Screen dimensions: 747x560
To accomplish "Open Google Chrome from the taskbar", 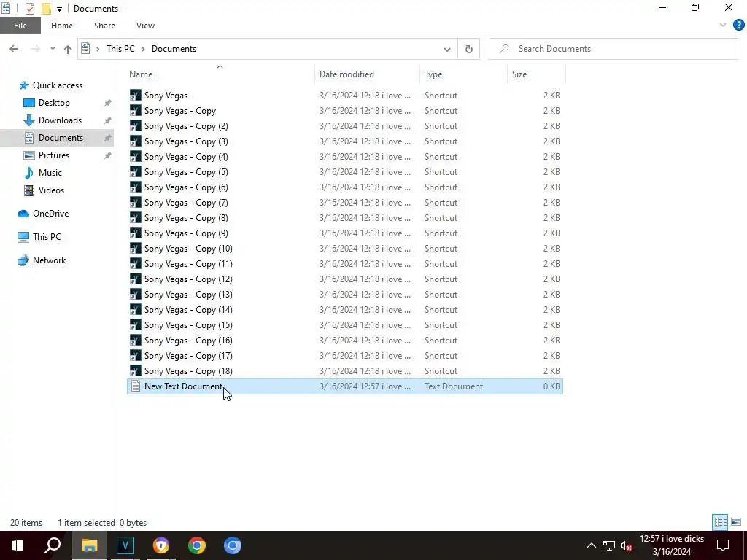I will pos(197,545).
